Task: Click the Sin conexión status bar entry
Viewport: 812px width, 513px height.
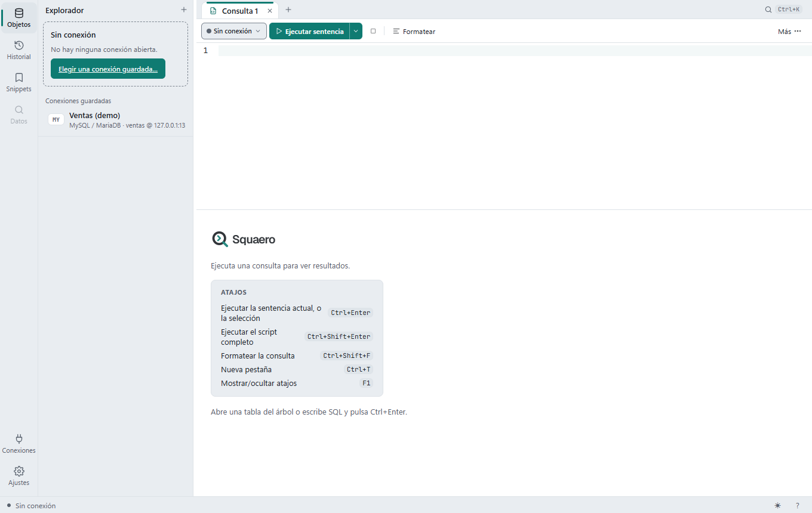Action: (31, 505)
